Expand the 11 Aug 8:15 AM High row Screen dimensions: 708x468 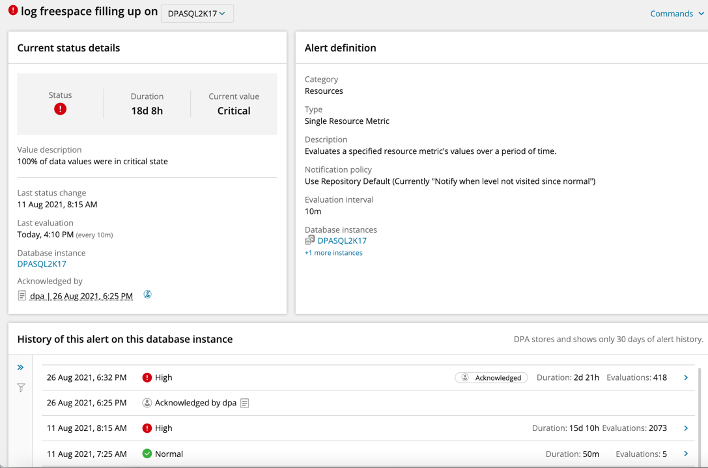pyautogui.click(x=685, y=428)
